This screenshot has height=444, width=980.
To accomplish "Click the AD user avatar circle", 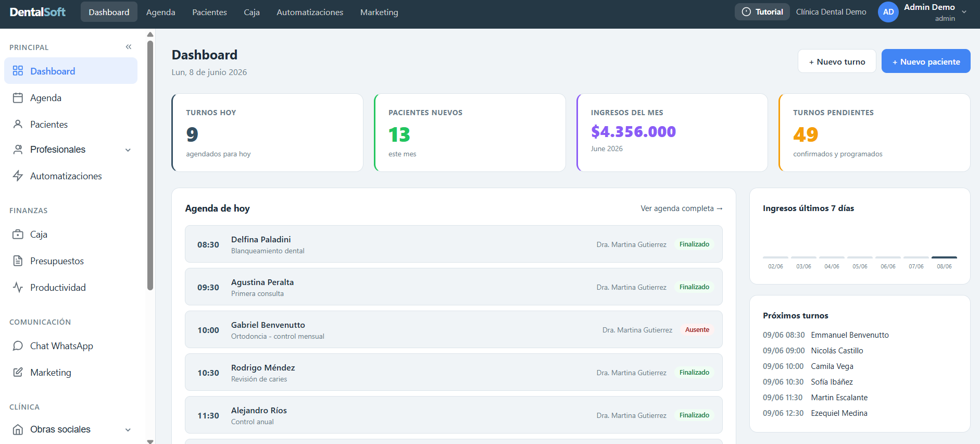I will [888, 12].
